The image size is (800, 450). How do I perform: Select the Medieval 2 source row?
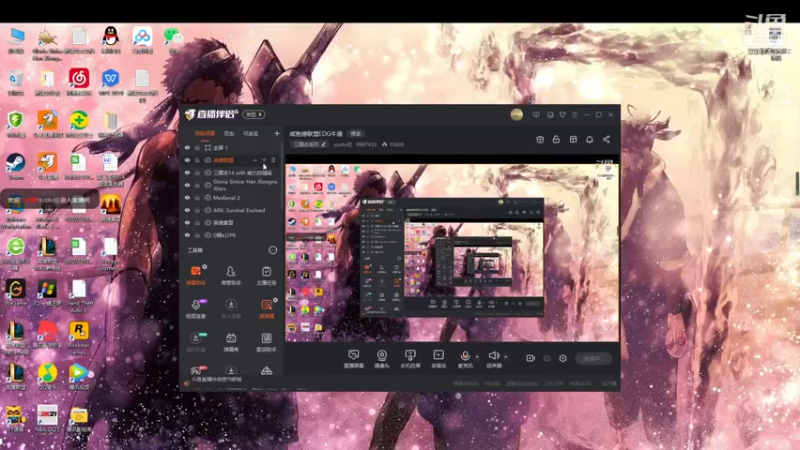[231, 197]
